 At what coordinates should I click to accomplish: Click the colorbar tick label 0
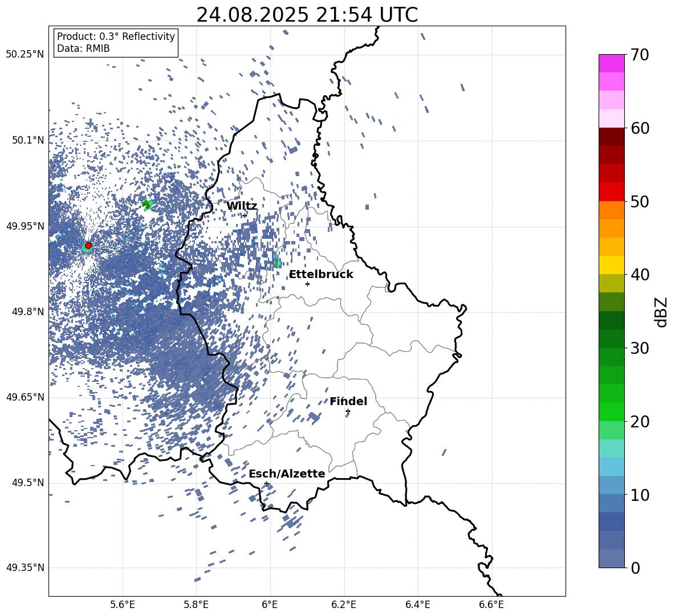pyautogui.click(x=636, y=568)
